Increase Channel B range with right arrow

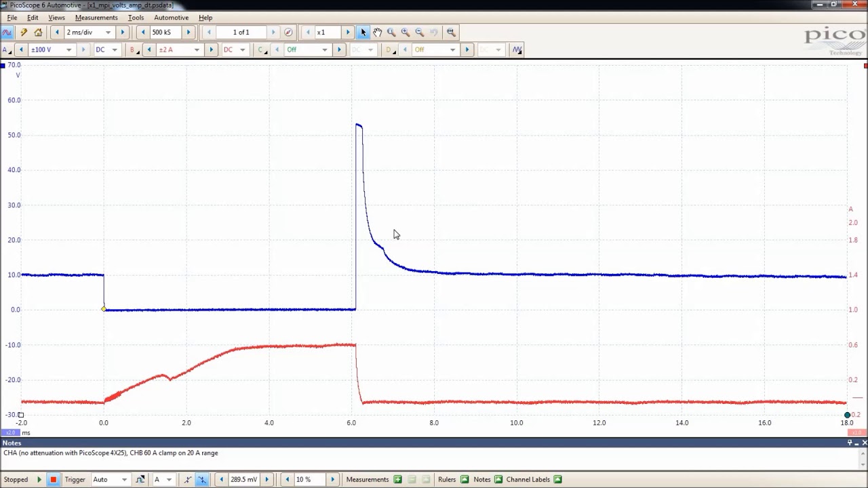tap(211, 49)
